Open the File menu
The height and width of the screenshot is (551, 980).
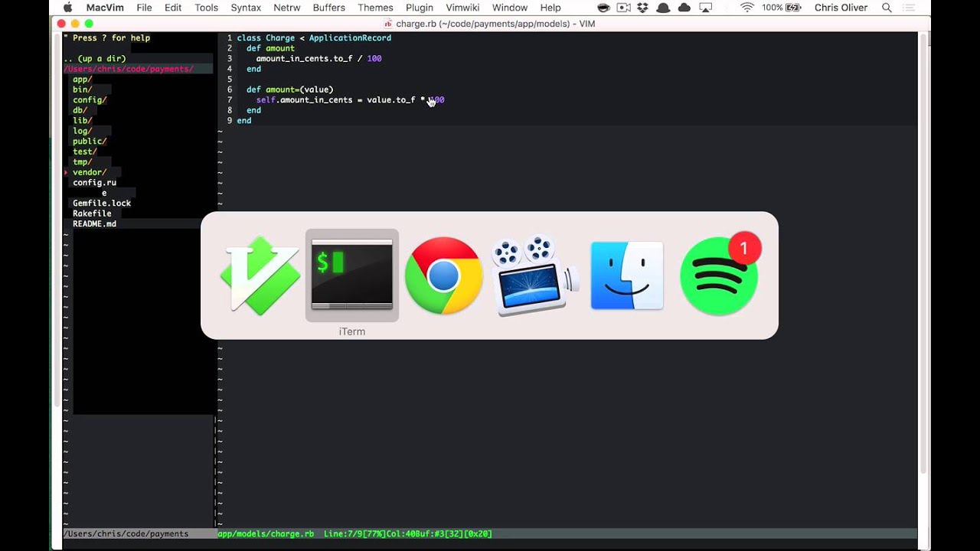tap(144, 8)
